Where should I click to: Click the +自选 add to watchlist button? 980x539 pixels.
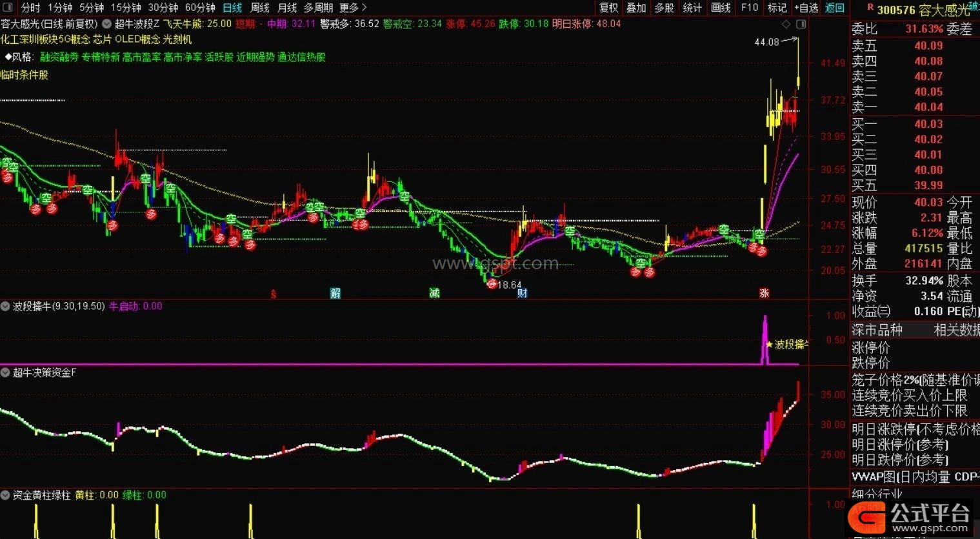(806, 8)
